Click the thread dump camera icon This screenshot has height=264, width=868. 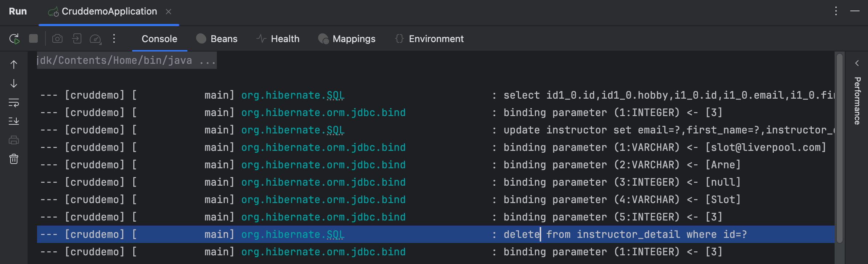[57, 39]
